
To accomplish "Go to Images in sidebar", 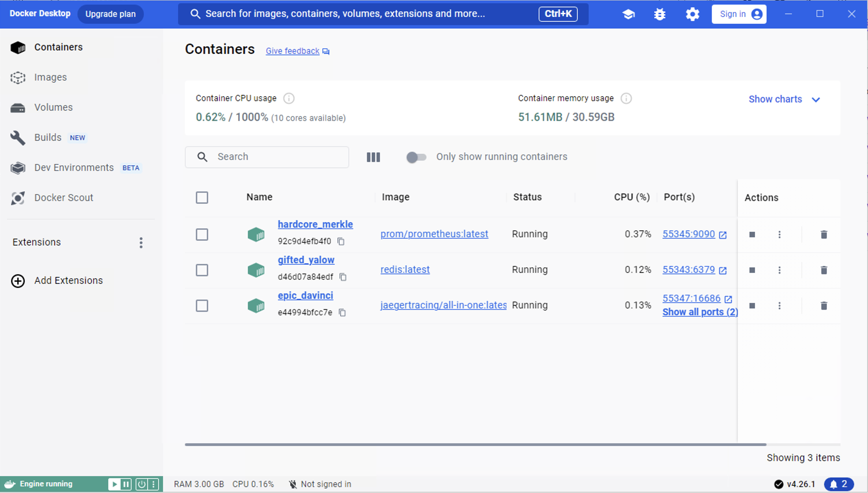I will click(x=50, y=77).
